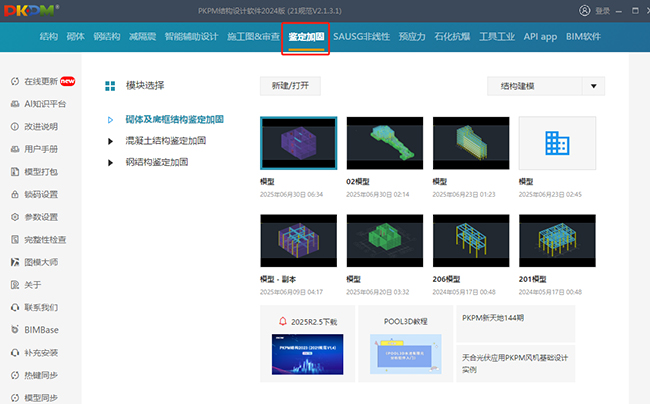Open the BIMBase sidebar icon
This screenshot has height=404, width=650.
(x=15, y=330)
